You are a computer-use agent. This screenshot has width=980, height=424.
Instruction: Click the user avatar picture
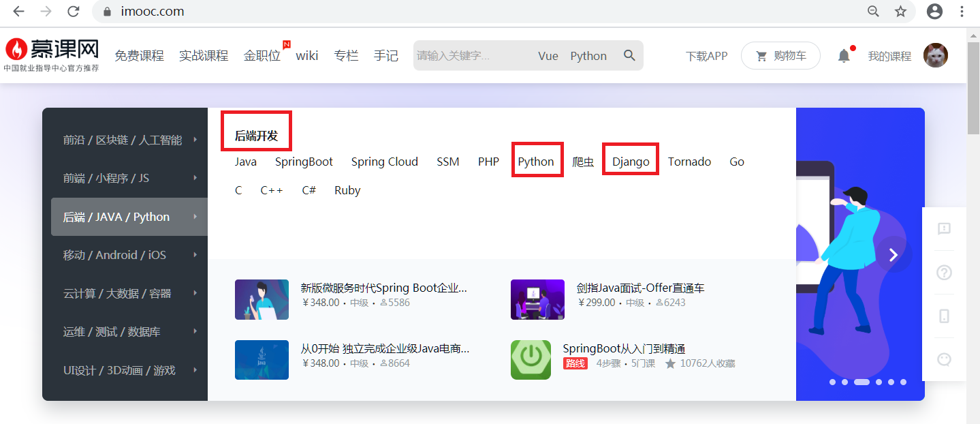(936, 55)
